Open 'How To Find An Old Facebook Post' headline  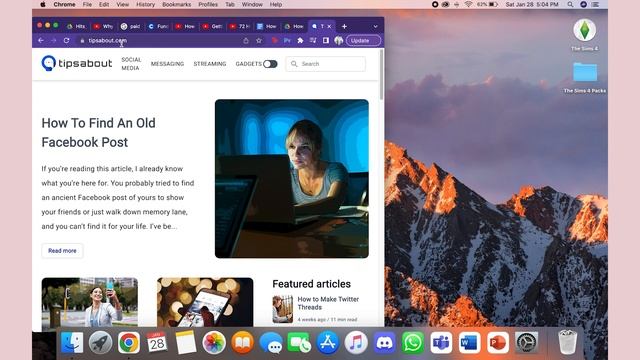(98, 133)
